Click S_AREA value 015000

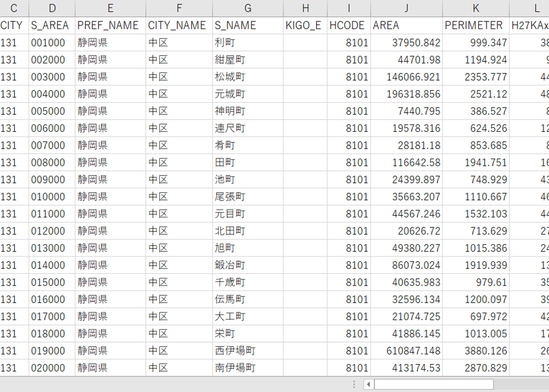tap(52, 283)
